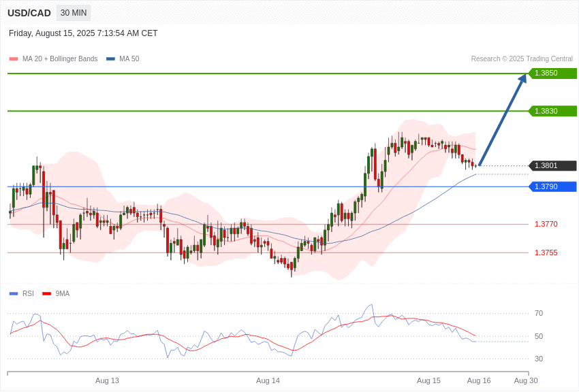Select the Aug 30 date on the axis

point(526,380)
